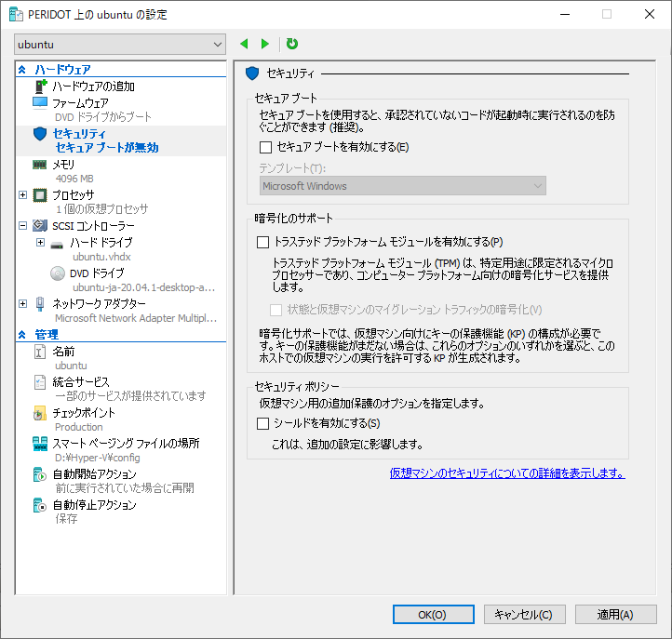Select the Integration Services (統合サービス) icon
The height and width of the screenshot is (639, 672).
point(40,382)
